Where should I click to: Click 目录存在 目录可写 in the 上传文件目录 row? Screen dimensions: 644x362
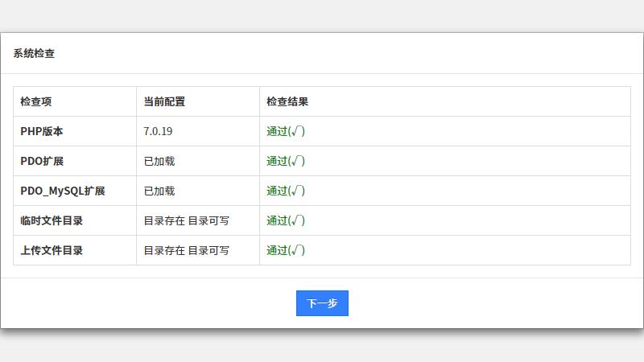pos(187,250)
